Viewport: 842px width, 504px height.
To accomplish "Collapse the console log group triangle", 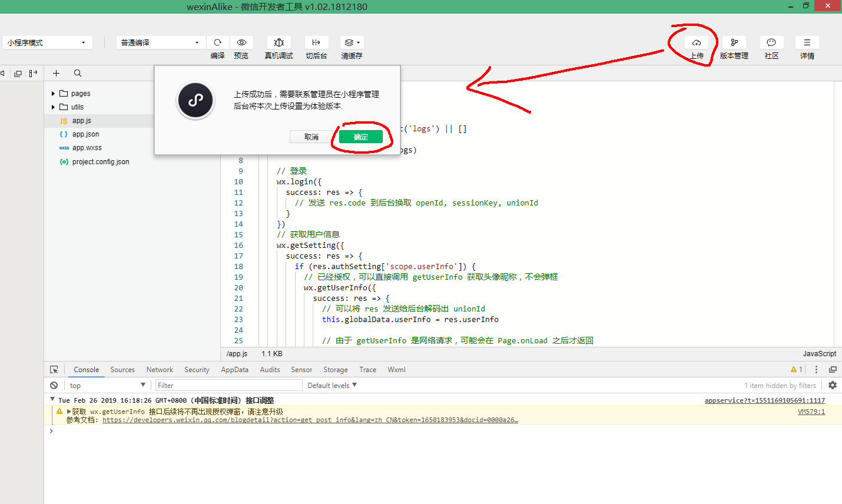I will pyautogui.click(x=52, y=400).
